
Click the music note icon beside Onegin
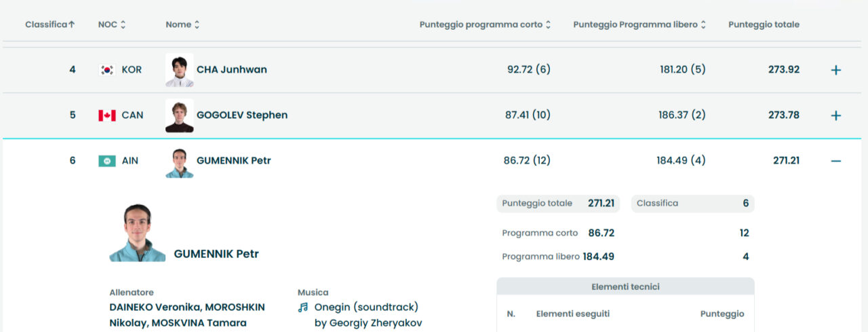coord(303,307)
